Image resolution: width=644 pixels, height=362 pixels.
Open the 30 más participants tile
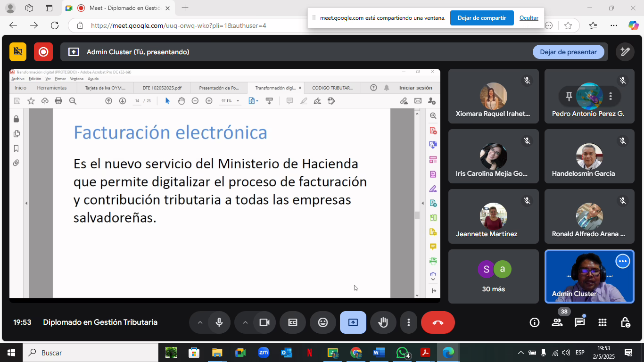[x=493, y=276]
